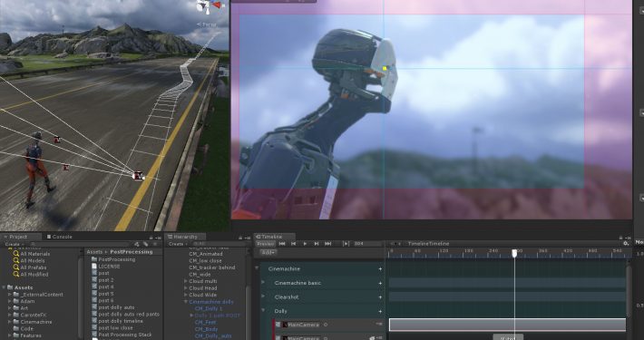Viewport: 644px width, 340px height.
Task: Expand the CaronteFX folder
Action: [x=10, y=315]
